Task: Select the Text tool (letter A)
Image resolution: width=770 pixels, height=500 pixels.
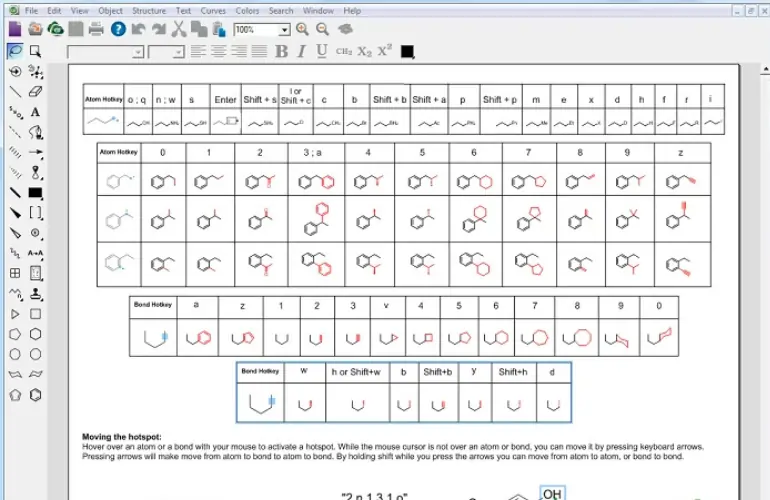Action: pos(35,112)
